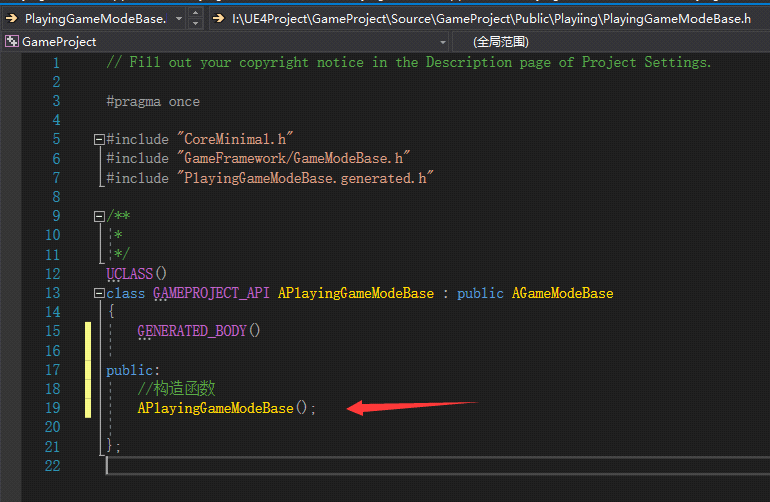Click line number 22 in the gutter

click(53, 466)
